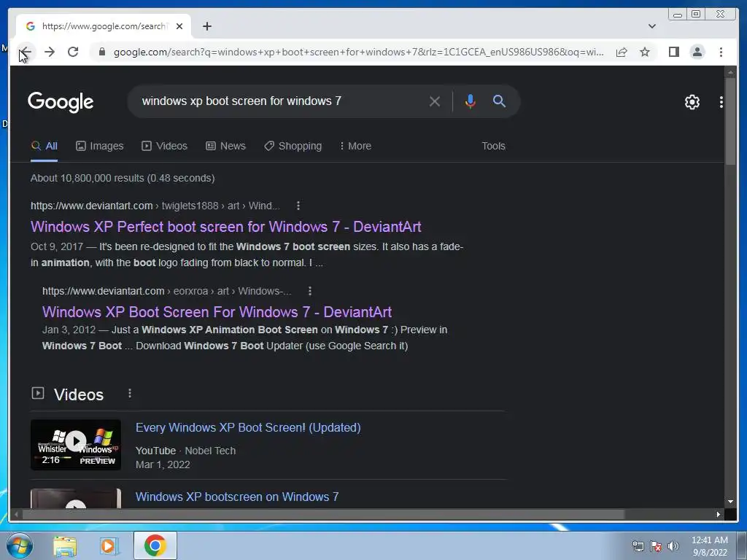
Task: Expand the More search filters menu
Action: pyautogui.click(x=355, y=146)
